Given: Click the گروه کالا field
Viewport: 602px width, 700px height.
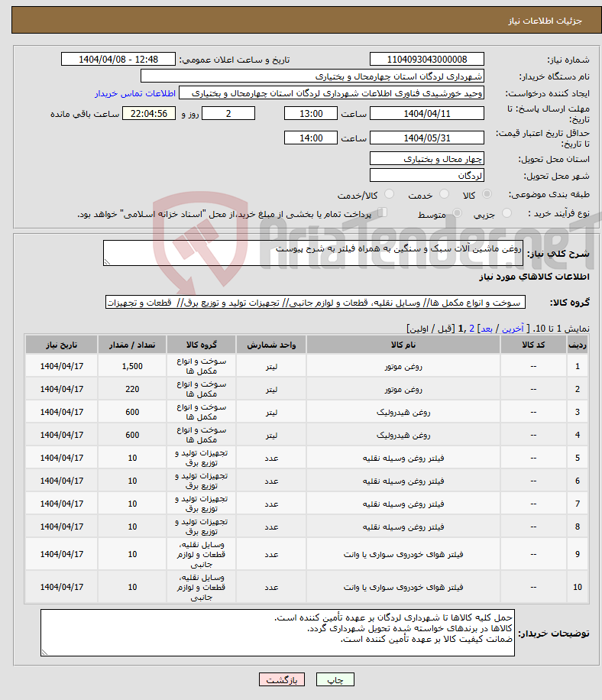Looking at the screenshot, I should (316, 302).
